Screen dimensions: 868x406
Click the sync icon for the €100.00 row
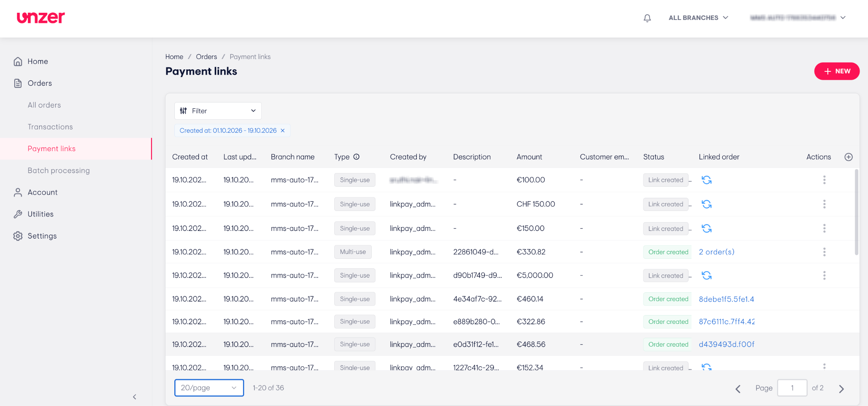click(706, 180)
